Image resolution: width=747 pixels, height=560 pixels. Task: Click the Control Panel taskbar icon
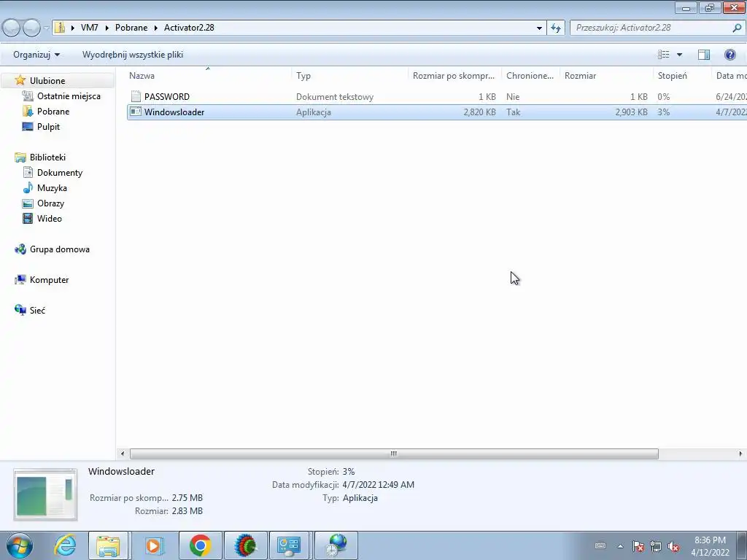click(x=289, y=545)
